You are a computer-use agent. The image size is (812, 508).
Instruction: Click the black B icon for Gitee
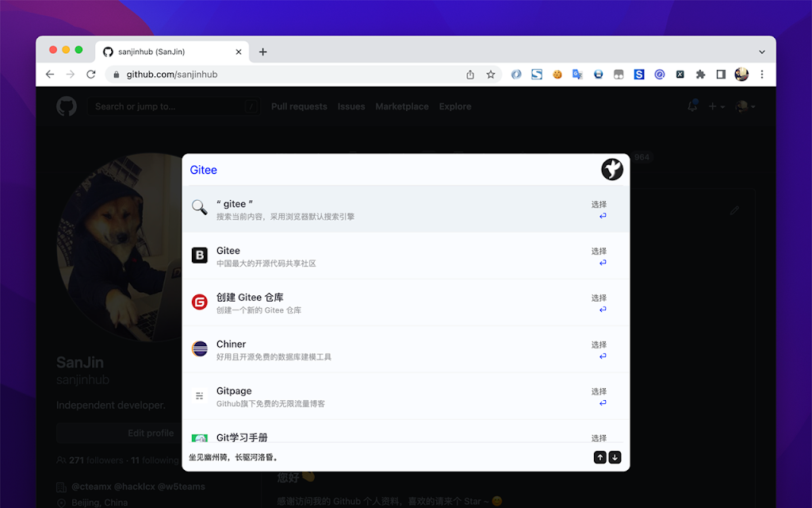point(199,255)
